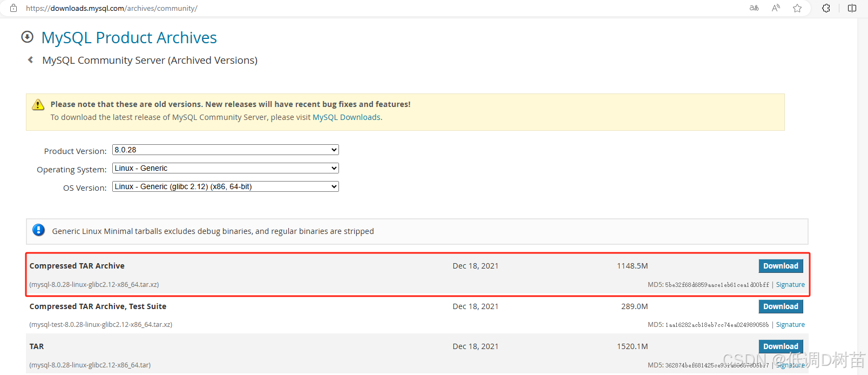
Task: Click the Compressed TAR Archive, Test Suite title
Action: [x=98, y=306]
